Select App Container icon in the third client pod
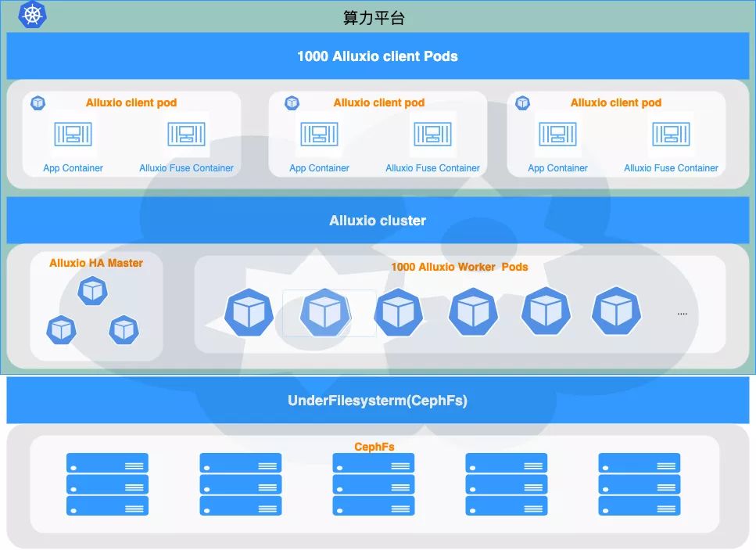Screen dimensions: 756x550 tap(557, 134)
